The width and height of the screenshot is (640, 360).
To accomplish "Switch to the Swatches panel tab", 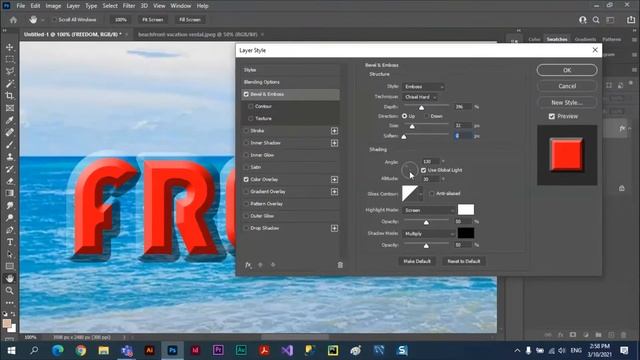I will click(557, 39).
